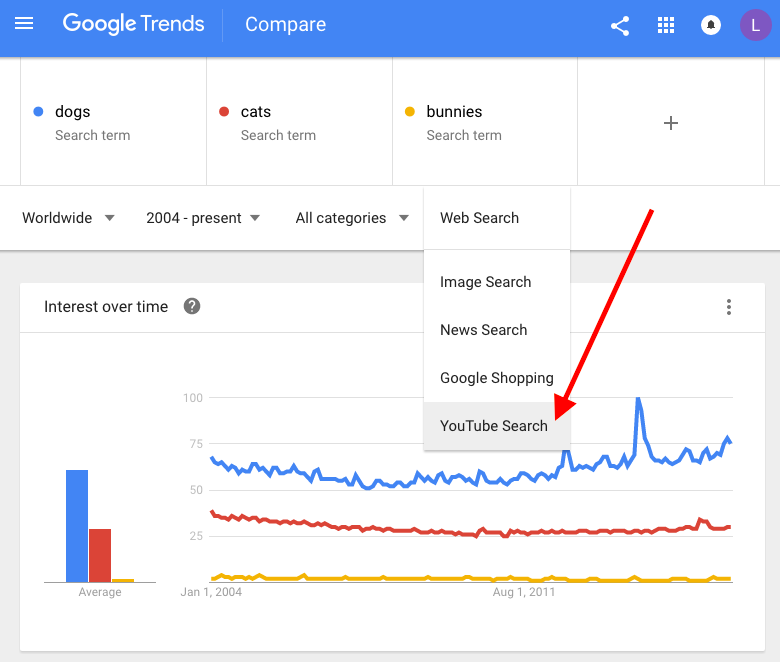
Task: Open the hamburger main menu
Action: (24, 24)
